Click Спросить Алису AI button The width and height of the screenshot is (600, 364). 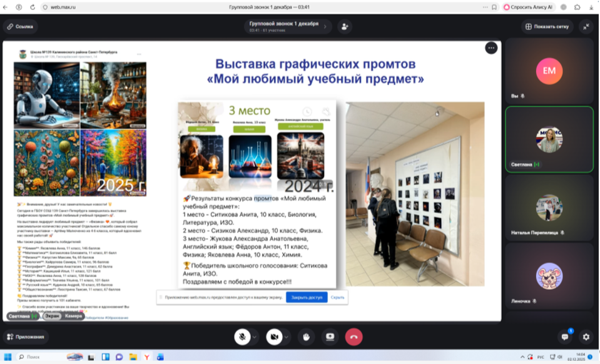point(529,7)
